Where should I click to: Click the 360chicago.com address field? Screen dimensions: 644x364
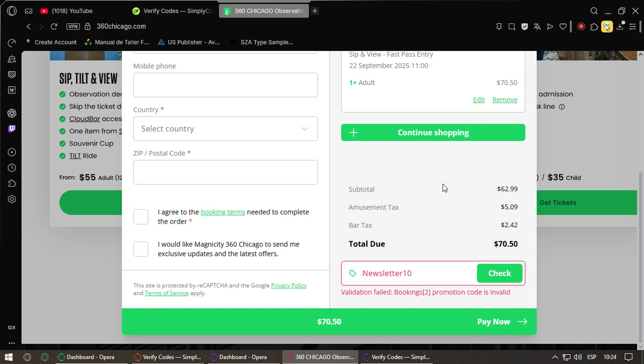[x=122, y=26]
